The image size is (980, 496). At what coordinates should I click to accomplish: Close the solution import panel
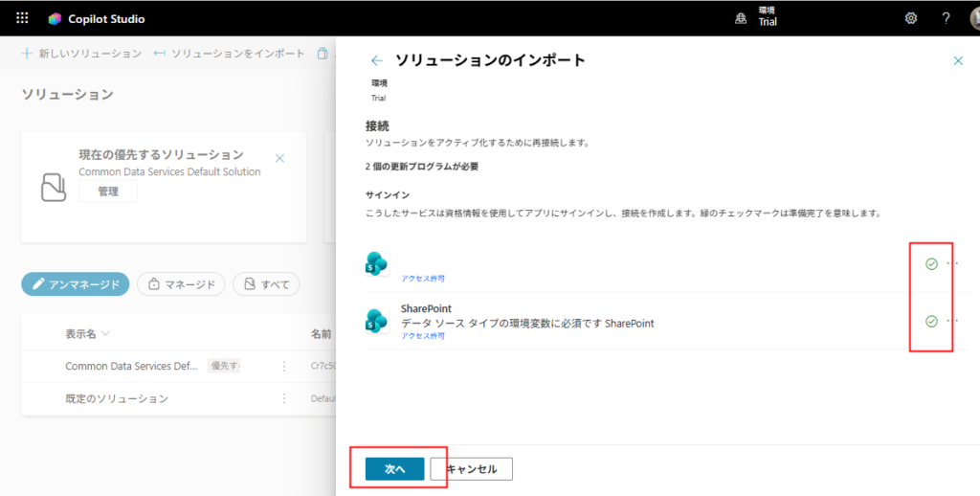(x=958, y=60)
